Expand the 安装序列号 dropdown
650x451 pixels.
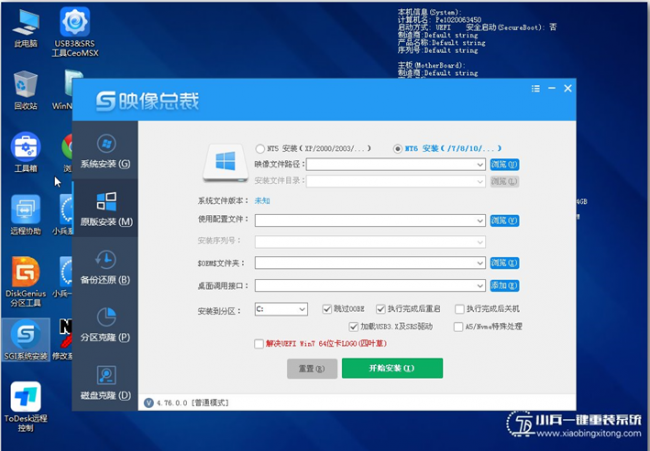click(480, 242)
